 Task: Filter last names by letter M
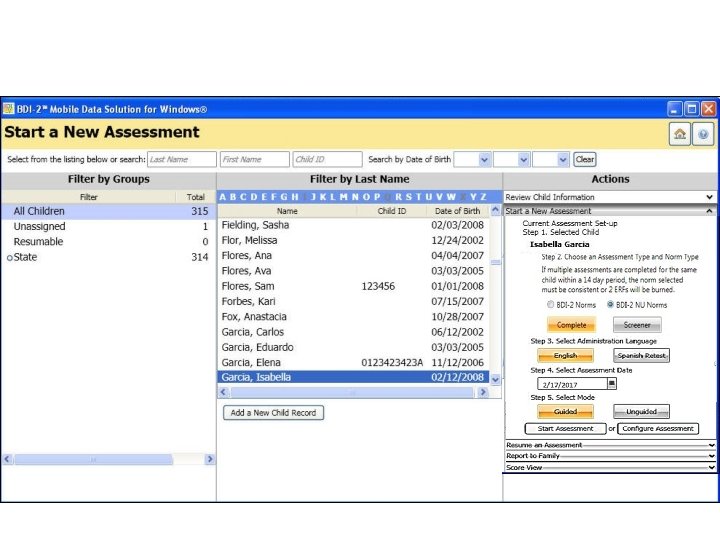click(343, 197)
